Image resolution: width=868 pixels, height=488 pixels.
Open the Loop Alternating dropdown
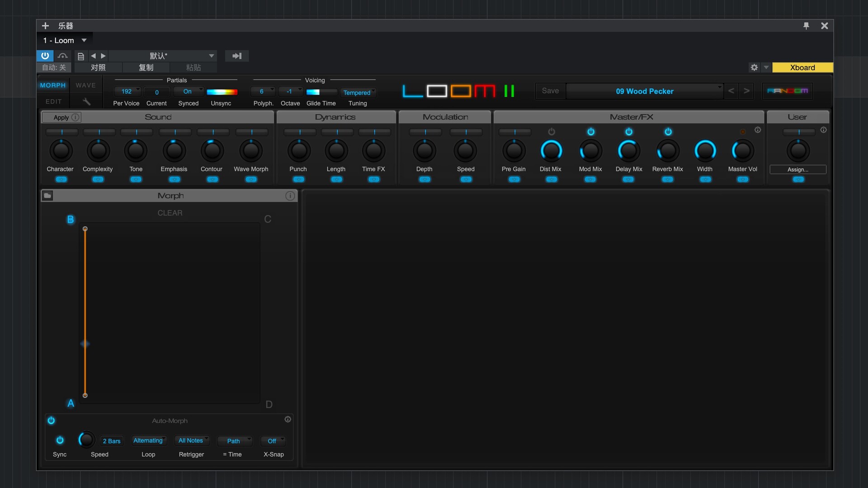pos(149,441)
